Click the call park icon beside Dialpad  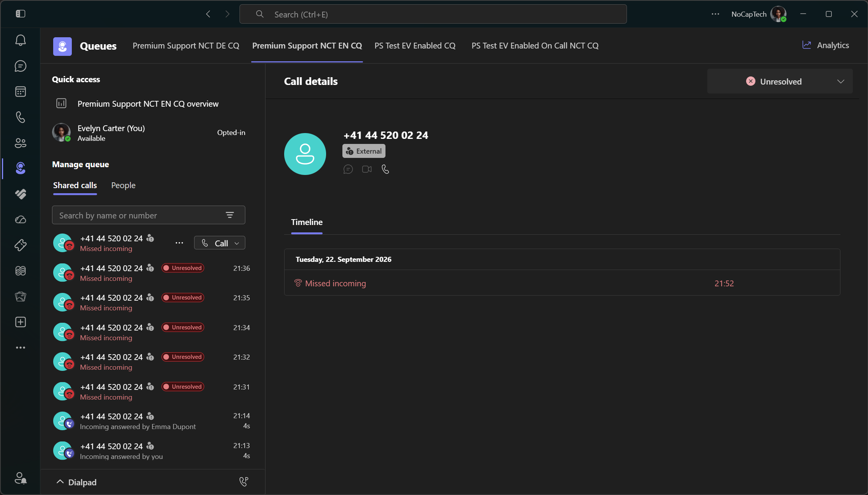click(244, 482)
